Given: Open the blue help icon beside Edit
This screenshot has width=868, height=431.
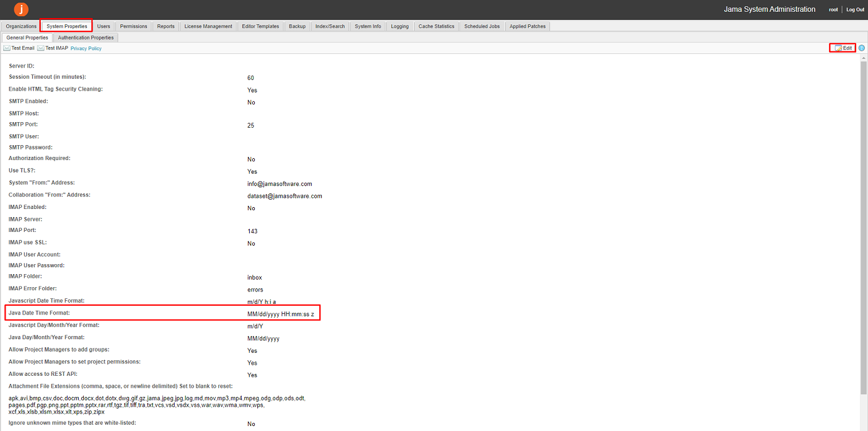Looking at the screenshot, I should pos(862,48).
